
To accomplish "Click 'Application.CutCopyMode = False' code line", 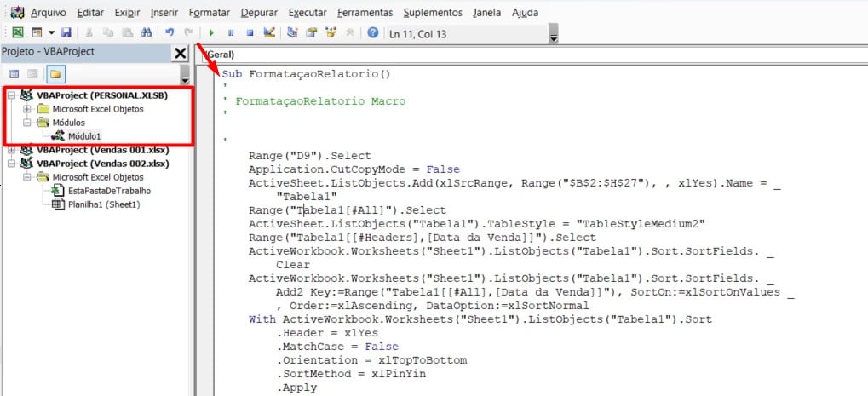I will coord(354,169).
